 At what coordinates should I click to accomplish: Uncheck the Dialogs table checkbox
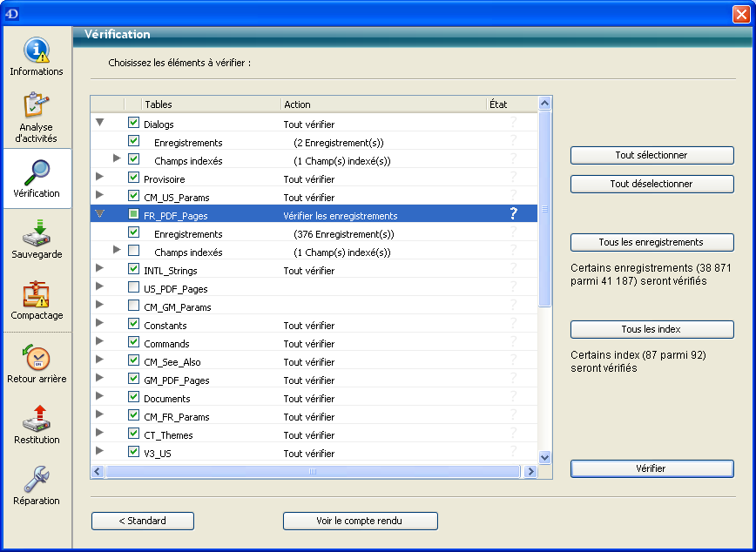pos(133,123)
